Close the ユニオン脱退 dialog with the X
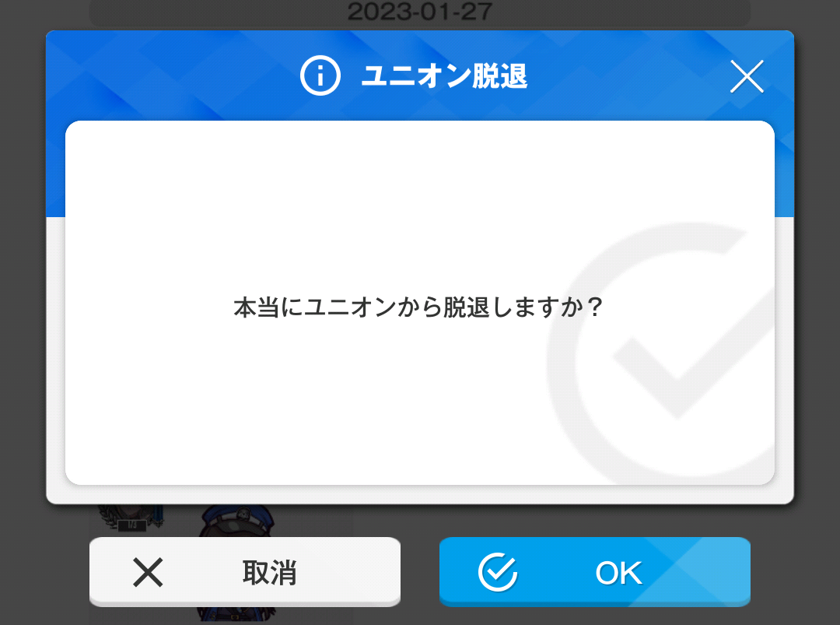The width and height of the screenshot is (840, 625). pos(747,76)
